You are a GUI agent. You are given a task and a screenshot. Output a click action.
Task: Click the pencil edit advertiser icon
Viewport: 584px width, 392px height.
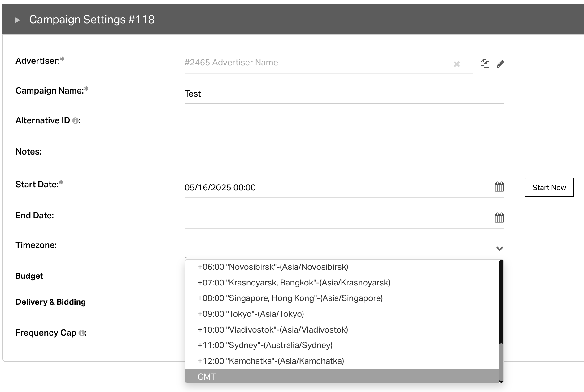pos(500,64)
